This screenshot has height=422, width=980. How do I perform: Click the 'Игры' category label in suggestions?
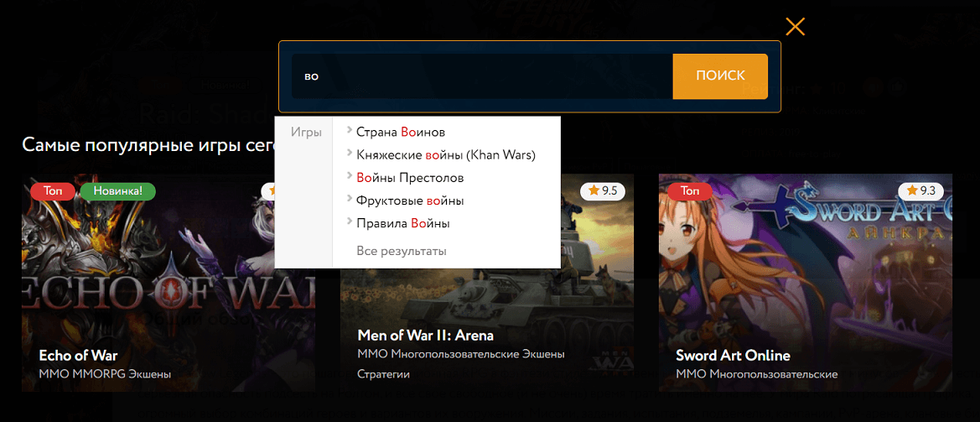pos(306,133)
